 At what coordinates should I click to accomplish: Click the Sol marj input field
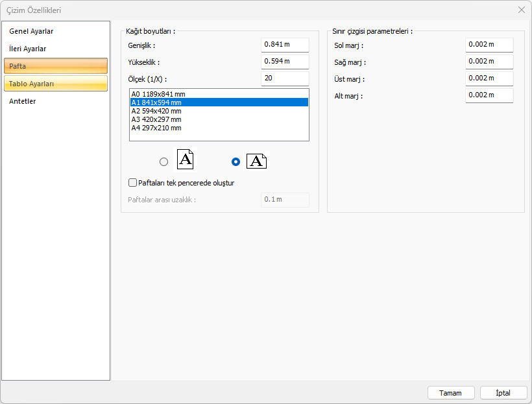point(489,45)
